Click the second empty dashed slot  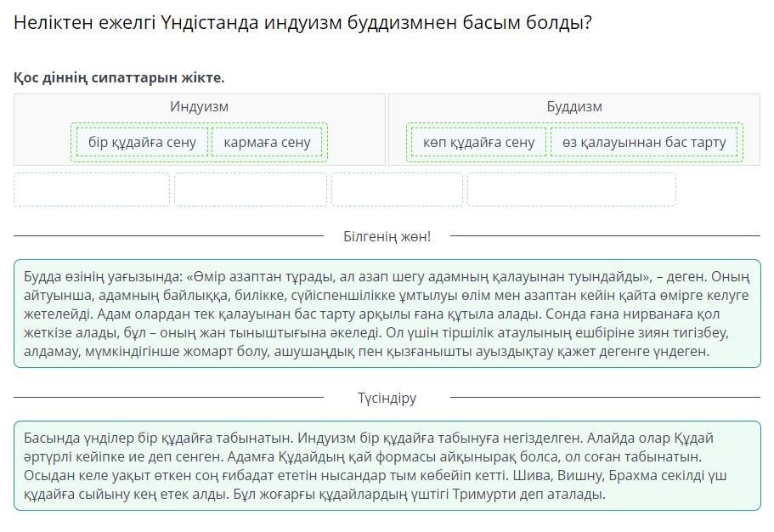point(251,190)
